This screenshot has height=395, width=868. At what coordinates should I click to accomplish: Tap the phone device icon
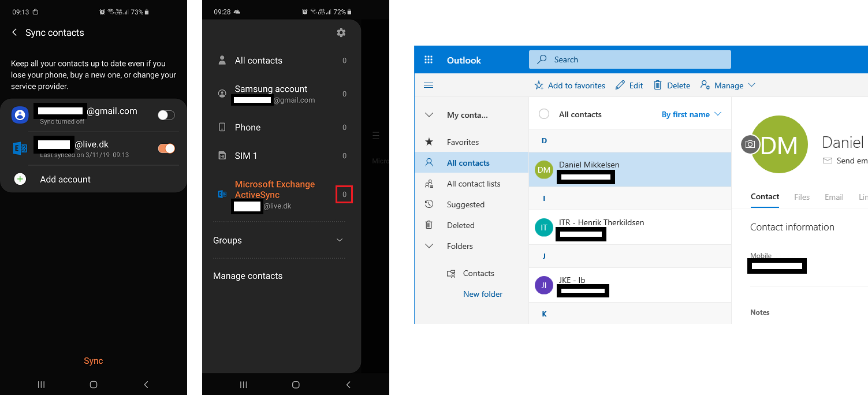pyautogui.click(x=222, y=127)
